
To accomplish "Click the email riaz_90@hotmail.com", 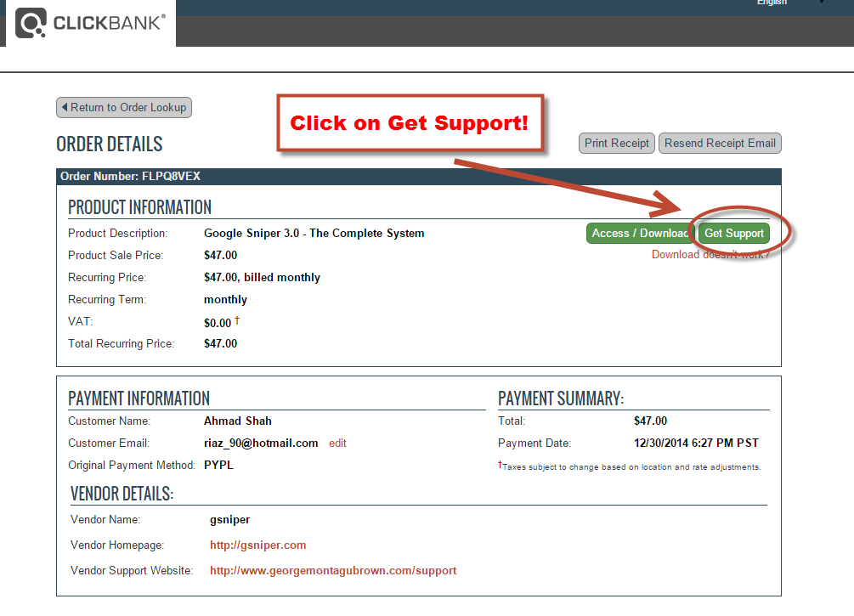I will pos(261,444).
